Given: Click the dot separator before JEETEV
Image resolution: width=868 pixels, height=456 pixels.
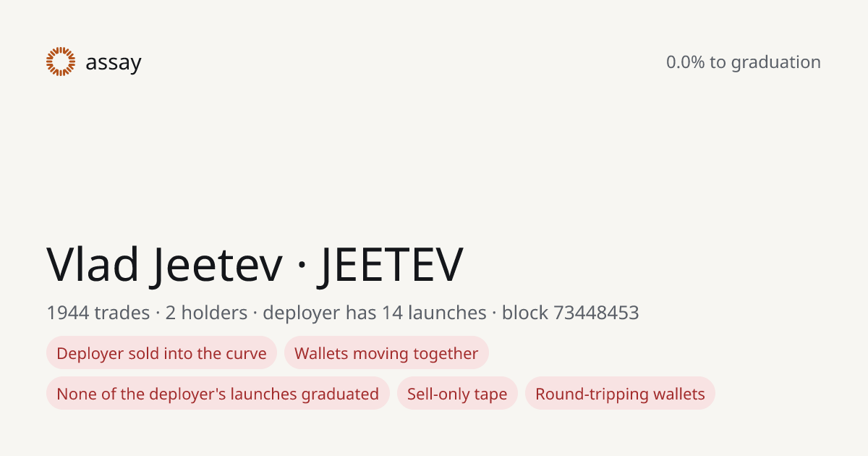Looking at the screenshot, I should coord(302,266).
